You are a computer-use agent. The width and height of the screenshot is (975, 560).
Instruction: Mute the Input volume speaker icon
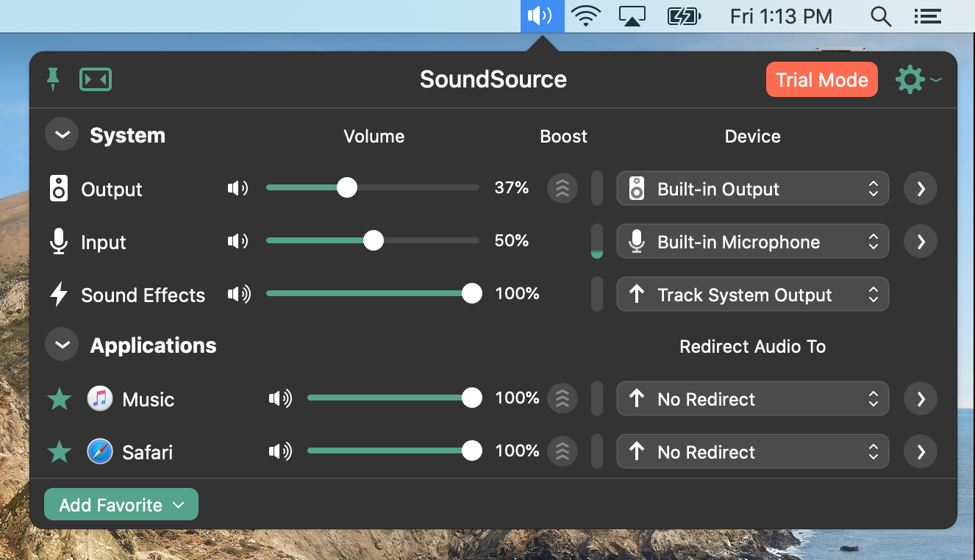pyautogui.click(x=238, y=241)
